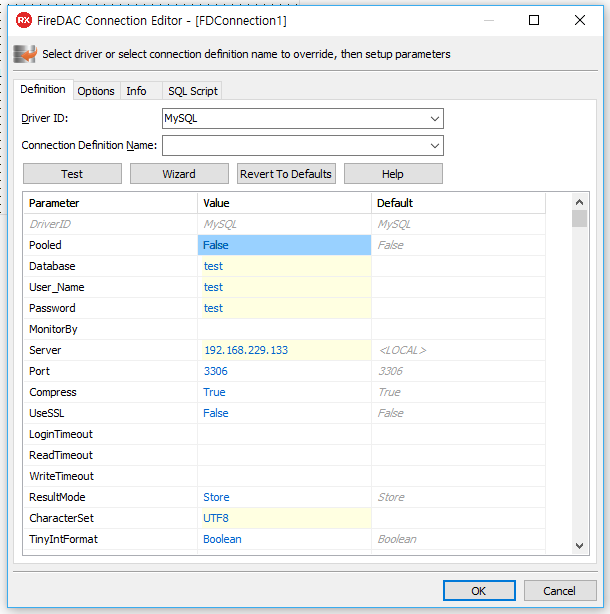Click the Server value 192.168.229.133

point(284,350)
